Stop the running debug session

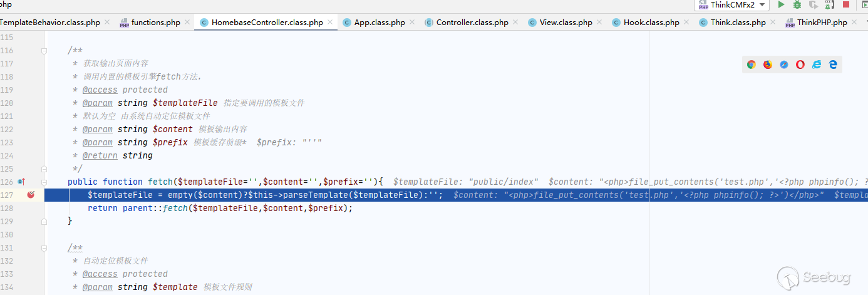pos(846,5)
